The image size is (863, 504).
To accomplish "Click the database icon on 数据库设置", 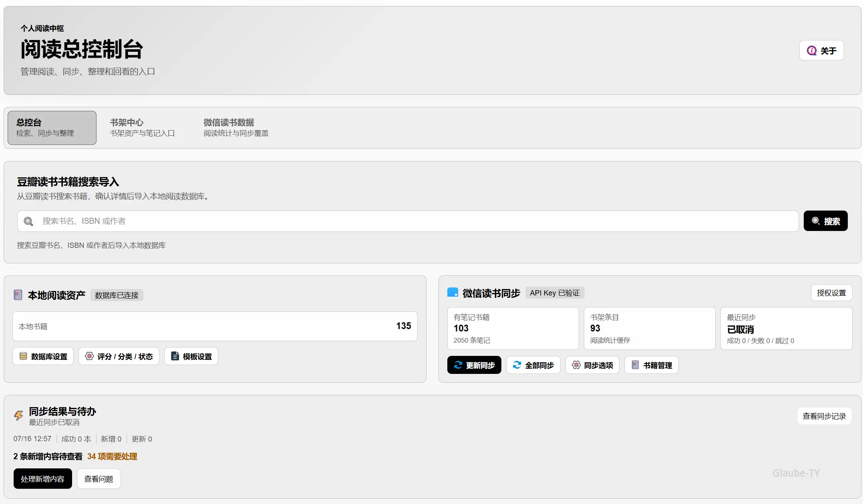I will [x=23, y=356].
